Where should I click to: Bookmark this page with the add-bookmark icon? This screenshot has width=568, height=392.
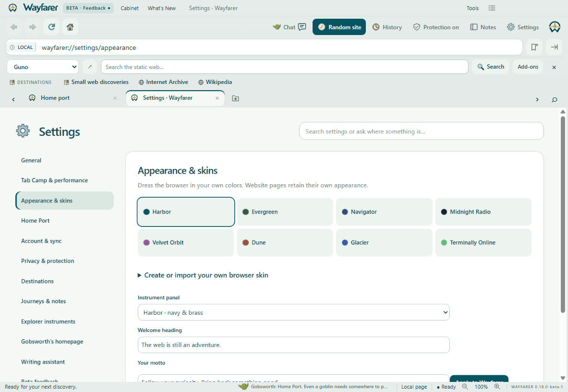[534, 47]
